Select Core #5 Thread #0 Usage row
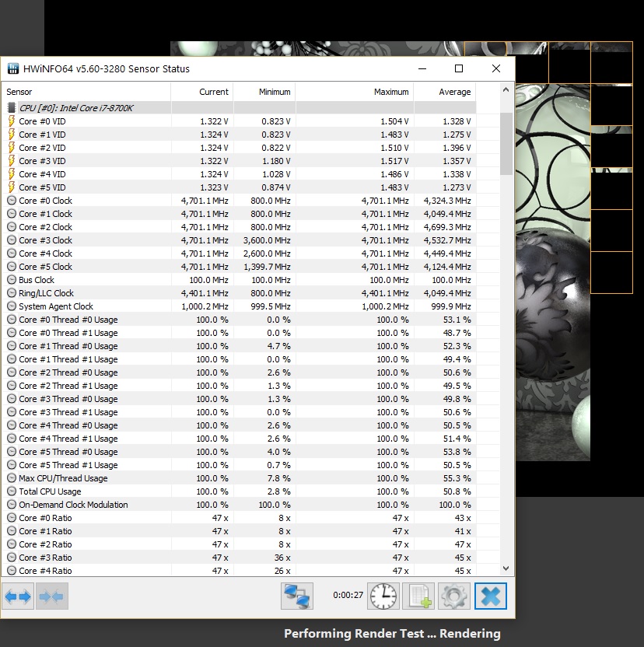 tap(239, 451)
